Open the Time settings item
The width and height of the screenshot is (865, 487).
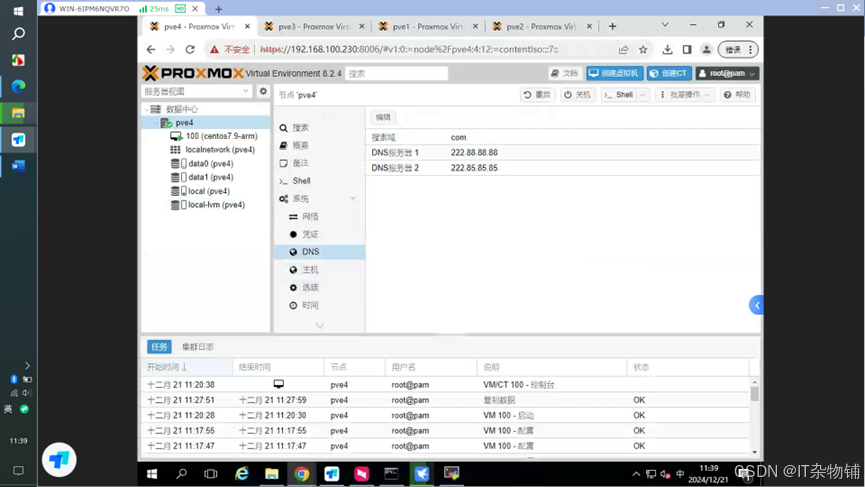click(x=304, y=305)
